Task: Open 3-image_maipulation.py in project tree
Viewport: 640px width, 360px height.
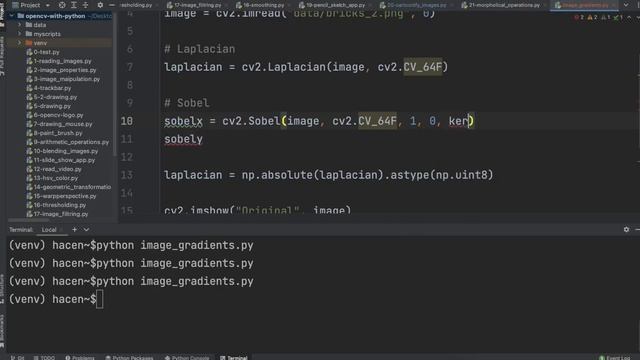Action: pos(67,79)
